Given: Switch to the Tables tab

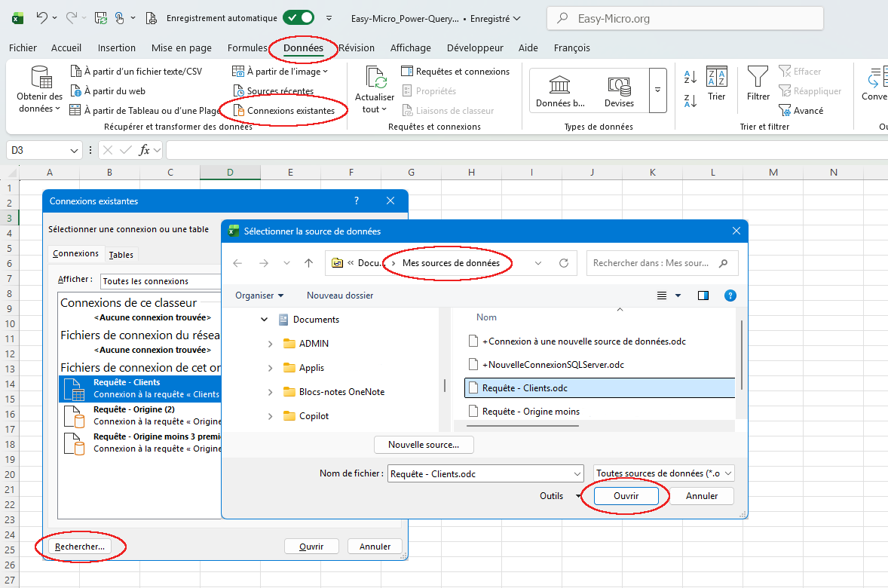Looking at the screenshot, I should point(121,255).
